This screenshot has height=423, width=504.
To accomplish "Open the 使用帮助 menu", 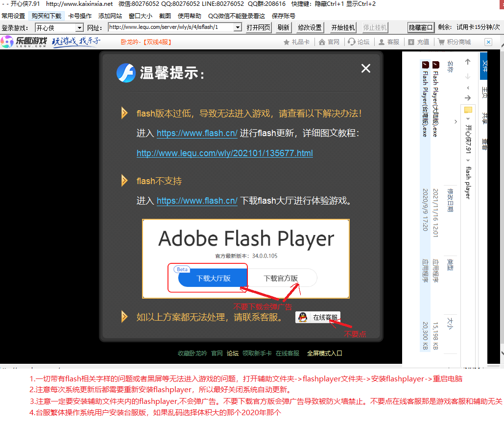I will 190,16.
